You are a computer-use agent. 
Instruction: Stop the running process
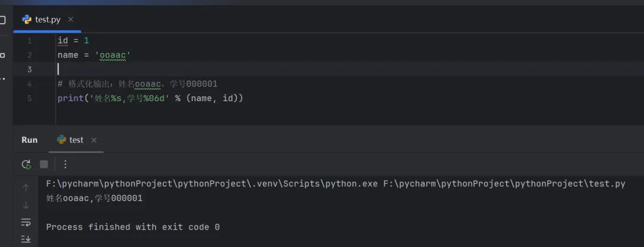[44, 164]
